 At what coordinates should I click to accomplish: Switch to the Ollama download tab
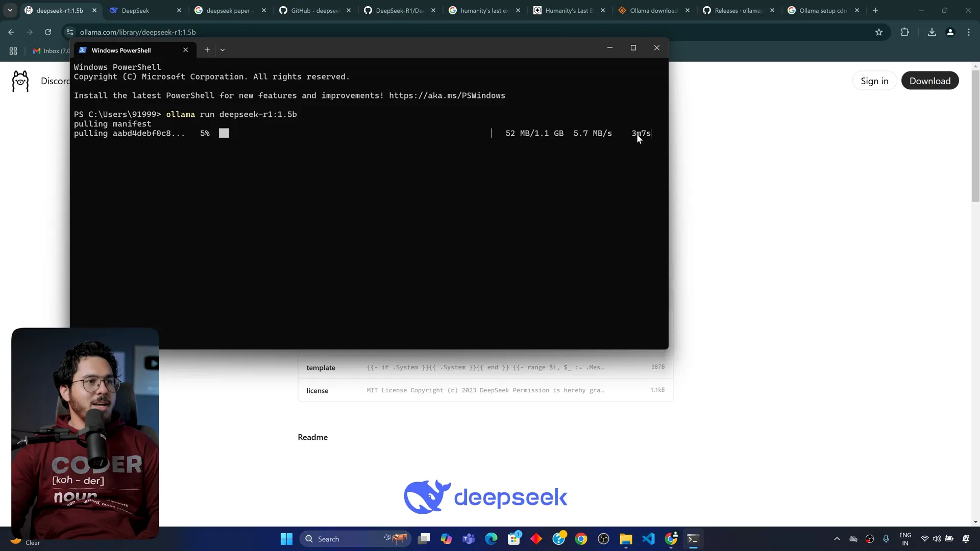pyautogui.click(x=654, y=10)
